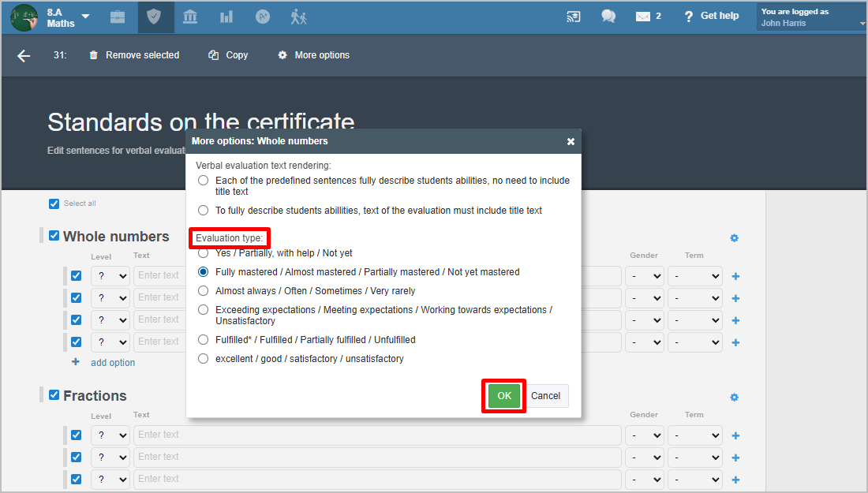Open the chat bubbles icon

click(608, 17)
